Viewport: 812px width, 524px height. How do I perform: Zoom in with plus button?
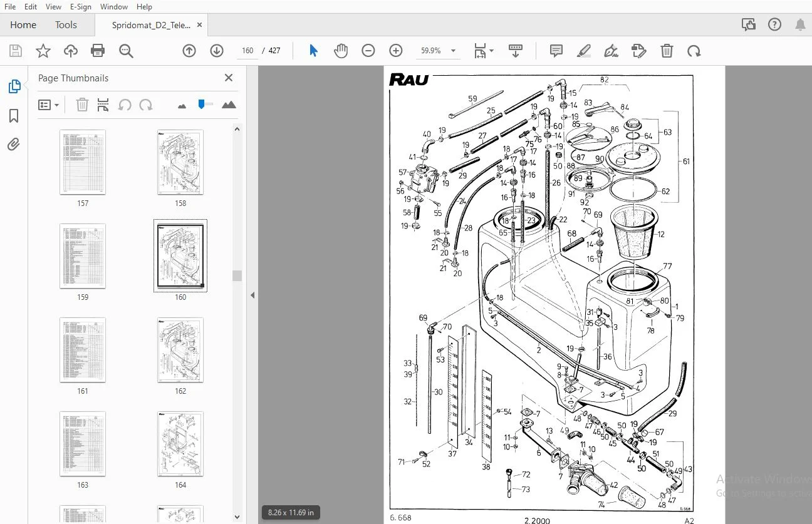click(x=395, y=51)
